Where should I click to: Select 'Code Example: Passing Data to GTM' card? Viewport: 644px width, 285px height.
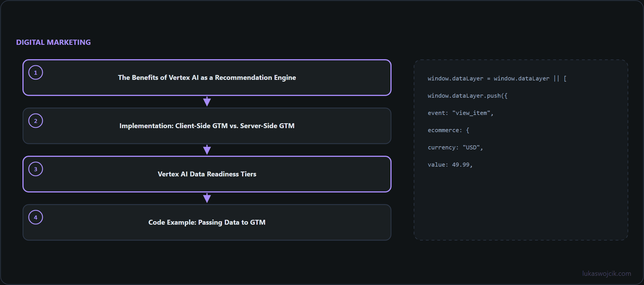tap(207, 222)
